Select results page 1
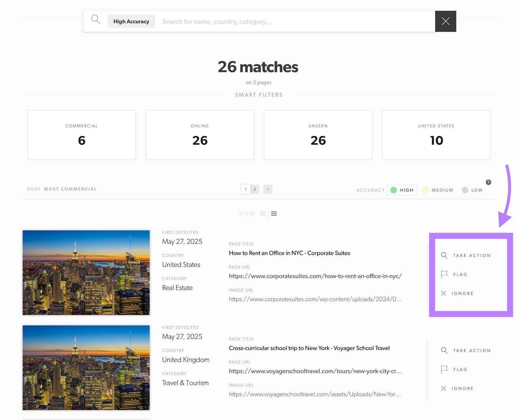 tap(246, 189)
